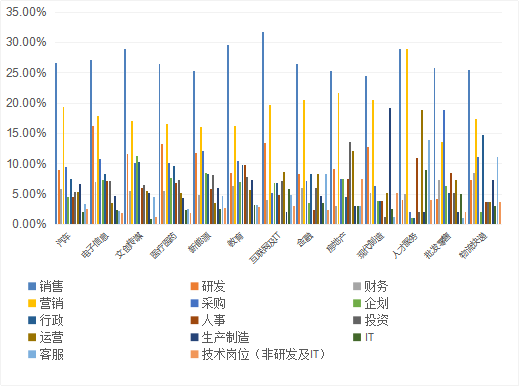Click the 投资 dark gray legend swatch
Viewport: 519px width, 386px height.
(357, 320)
